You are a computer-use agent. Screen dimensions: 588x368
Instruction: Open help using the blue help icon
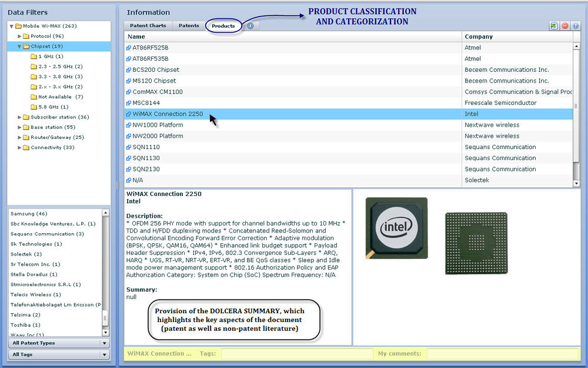pyautogui.click(x=575, y=25)
